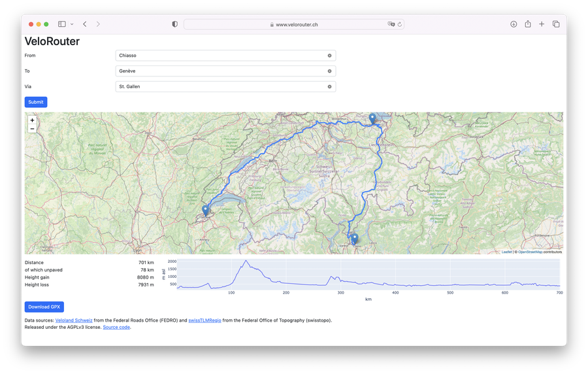Click the St. Gallen map marker
Image resolution: width=588 pixels, height=374 pixels.
coord(372,118)
